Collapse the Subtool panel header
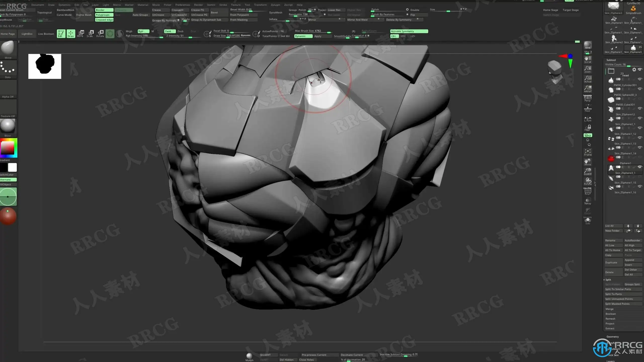 (x=611, y=60)
